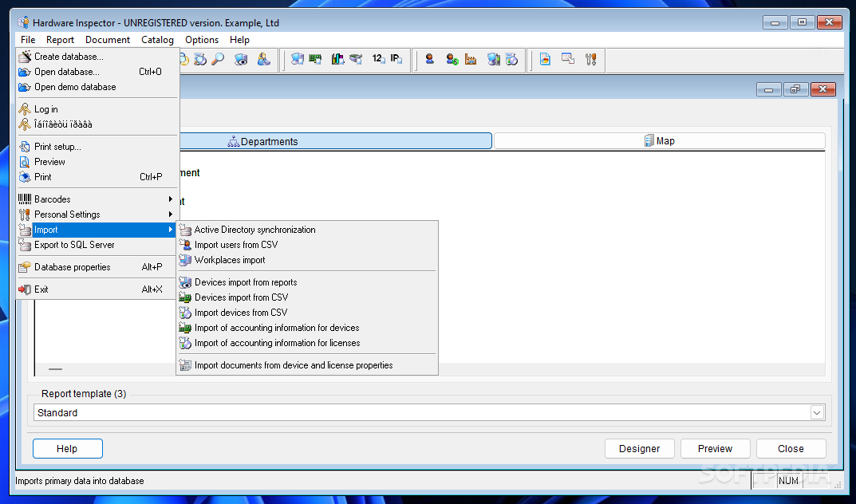Click the Exit door icon in menu
This screenshot has height=504, width=856.
pos(25,289)
